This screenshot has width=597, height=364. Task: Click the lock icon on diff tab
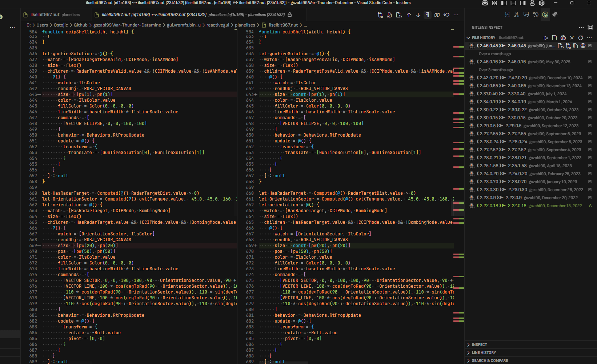(290, 15)
